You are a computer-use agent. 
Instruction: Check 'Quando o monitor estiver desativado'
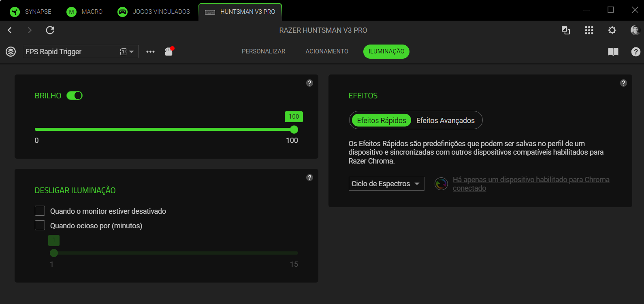pos(40,211)
